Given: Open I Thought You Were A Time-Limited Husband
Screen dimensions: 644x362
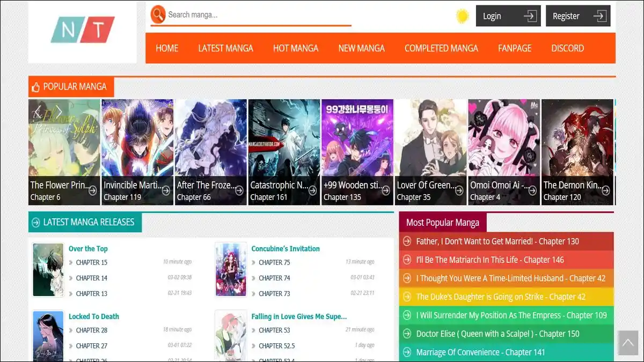Looking at the screenshot, I should (511, 278).
